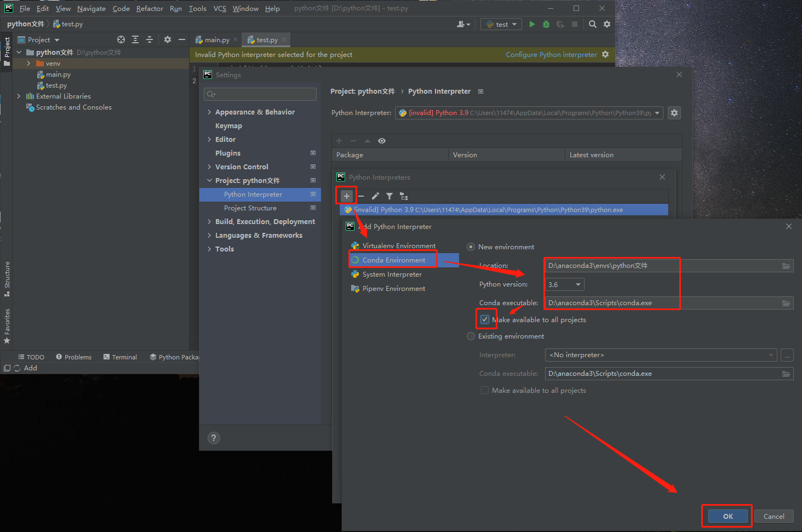802x532 pixels.
Task: Open No interpreter dropdown
Action: point(661,355)
